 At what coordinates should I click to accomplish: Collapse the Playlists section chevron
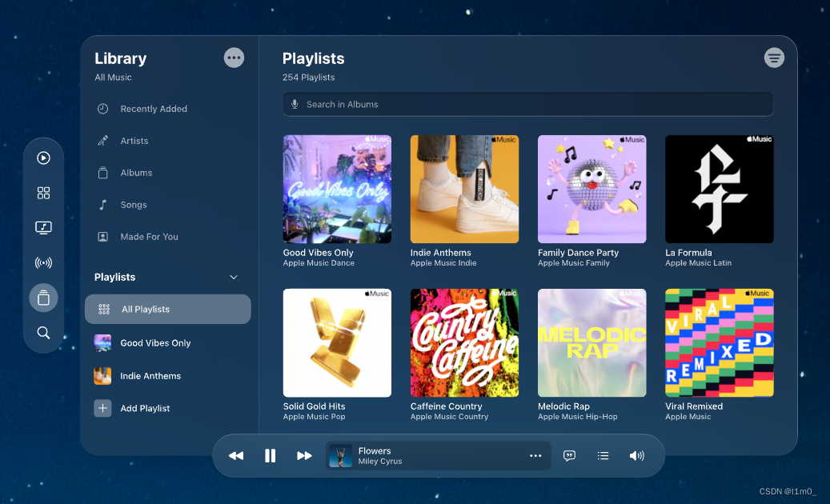[x=234, y=277]
